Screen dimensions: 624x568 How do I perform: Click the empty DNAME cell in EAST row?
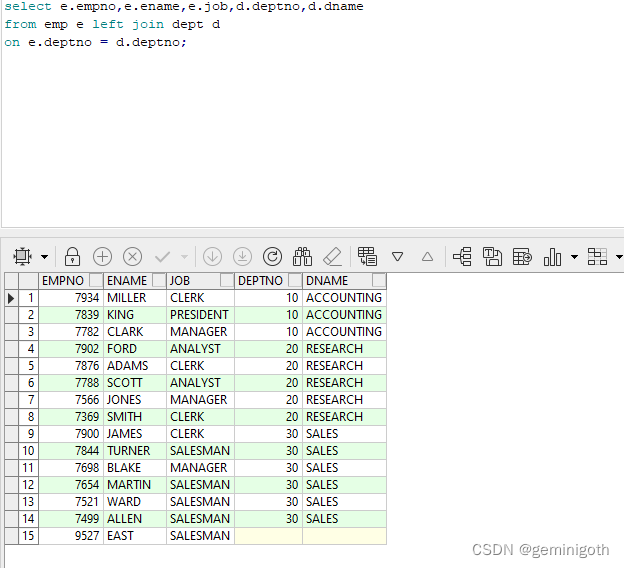pos(344,536)
